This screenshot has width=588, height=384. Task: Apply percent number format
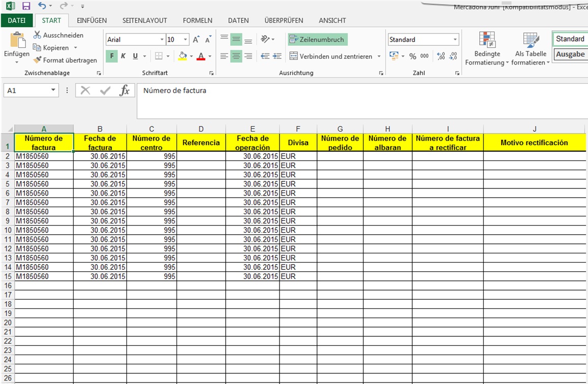pos(413,56)
